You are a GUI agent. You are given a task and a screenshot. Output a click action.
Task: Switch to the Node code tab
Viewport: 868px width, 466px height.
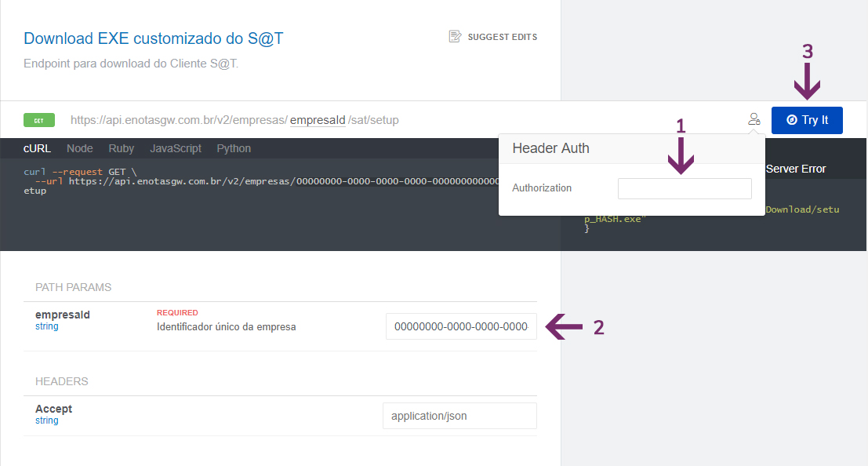(79, 147)
